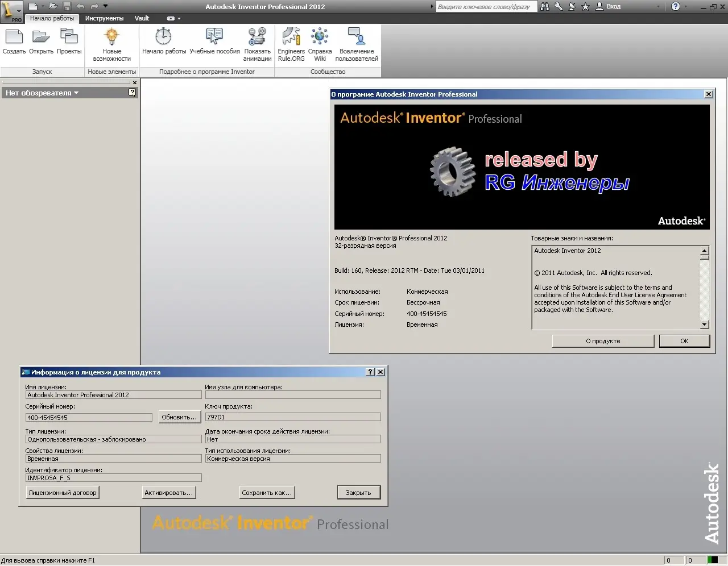Screen dimensions: 728x566
Task: Click Сохранить как… button
Action: point(267,493)
